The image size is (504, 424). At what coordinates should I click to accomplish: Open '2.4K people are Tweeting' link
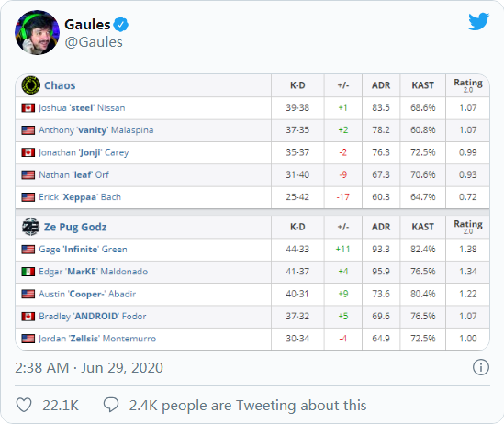coord(248,405)
